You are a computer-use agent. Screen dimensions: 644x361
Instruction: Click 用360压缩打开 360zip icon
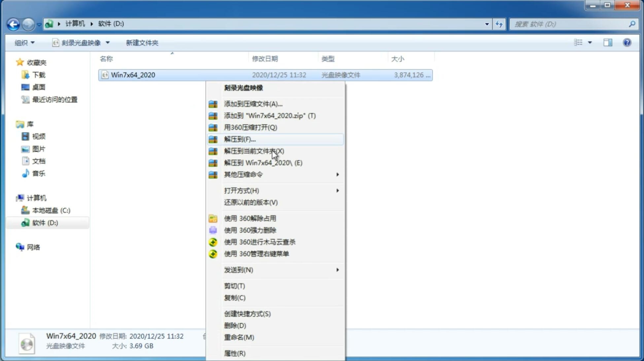214,127
